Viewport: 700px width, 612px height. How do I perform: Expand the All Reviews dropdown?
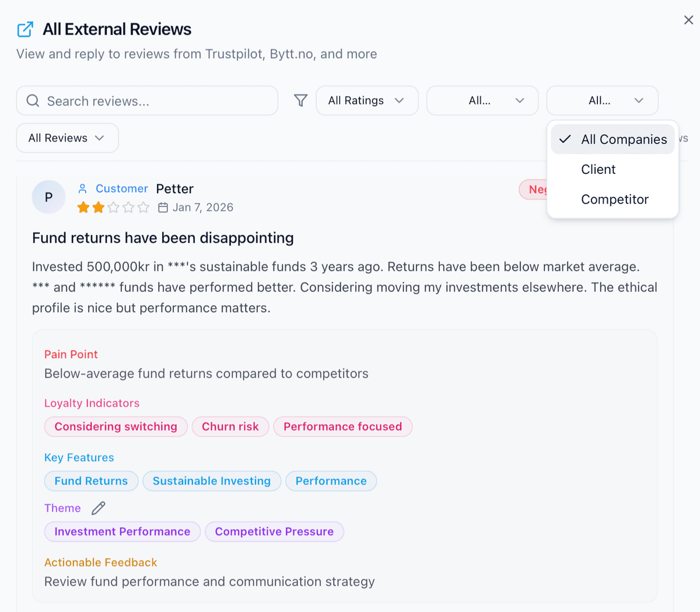(x=67, y=138)
